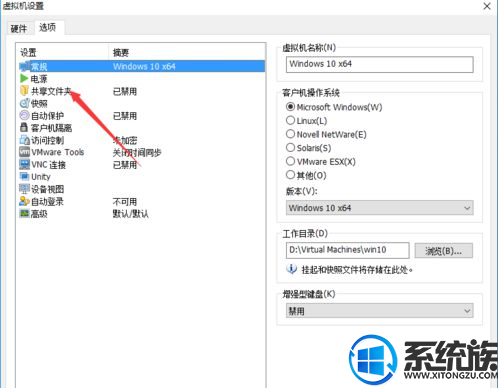Select Novell NetWare(E) radio button
This screenshot has width=498, height=388.
point(290,134)
